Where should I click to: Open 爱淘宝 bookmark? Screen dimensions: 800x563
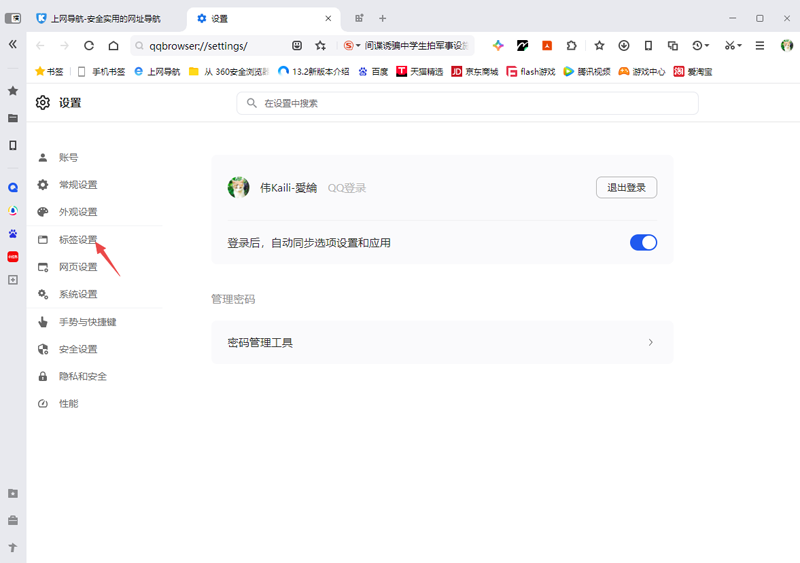click(693, 71)
